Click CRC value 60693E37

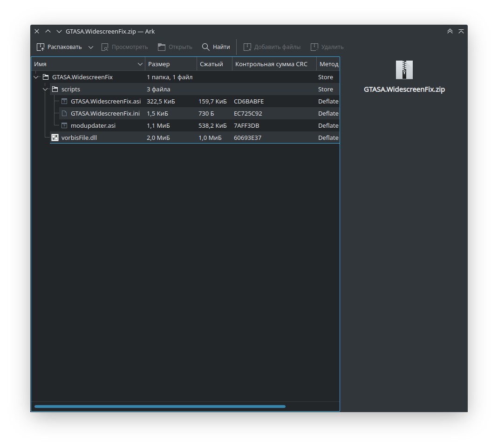247,138
